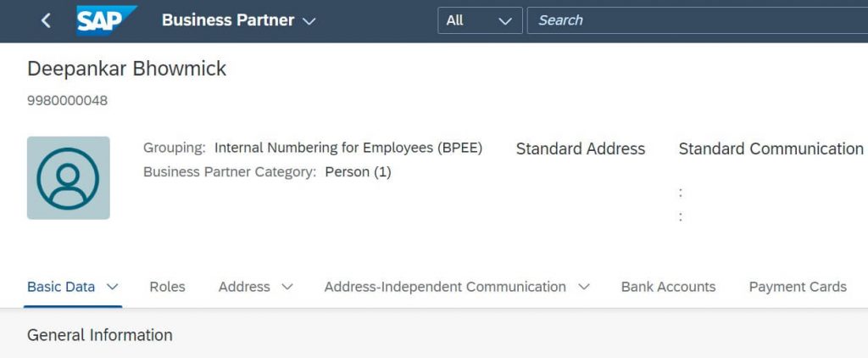
Task: Go back using the left arrow icon
Action: click(x=46, y=21)
